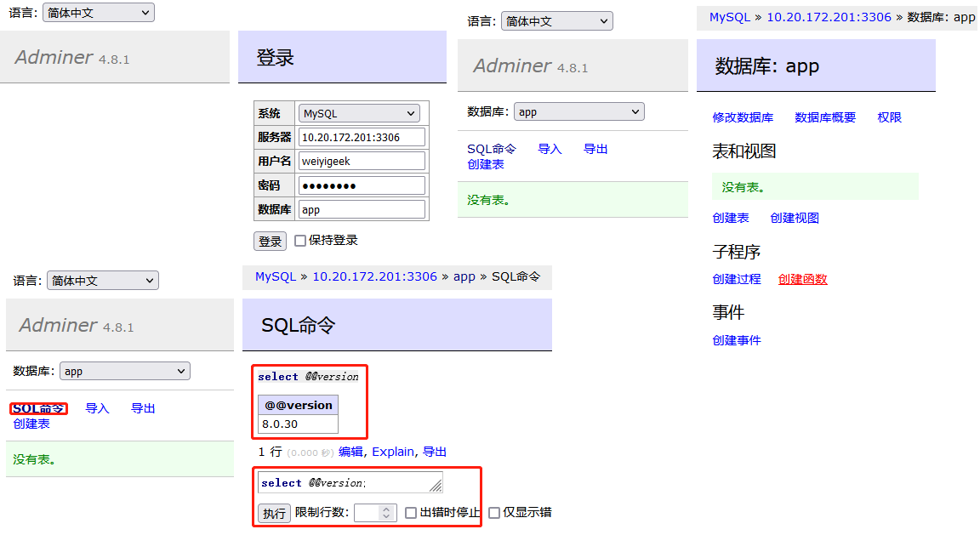Viewport: 980px width, 535px height.
Task: Open the 修改数据库 link
Action: 743,117
